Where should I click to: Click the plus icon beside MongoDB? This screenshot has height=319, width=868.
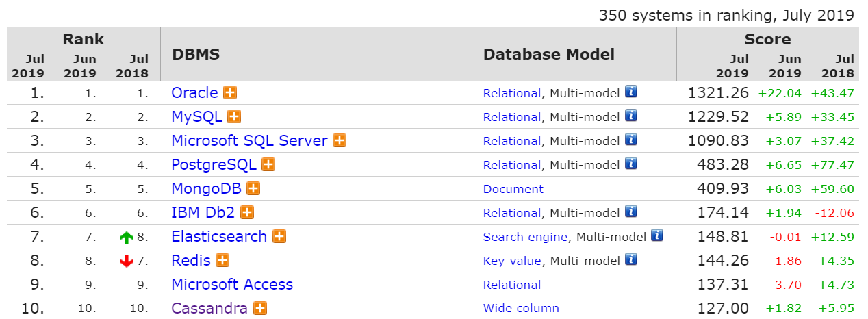point(253,188)
